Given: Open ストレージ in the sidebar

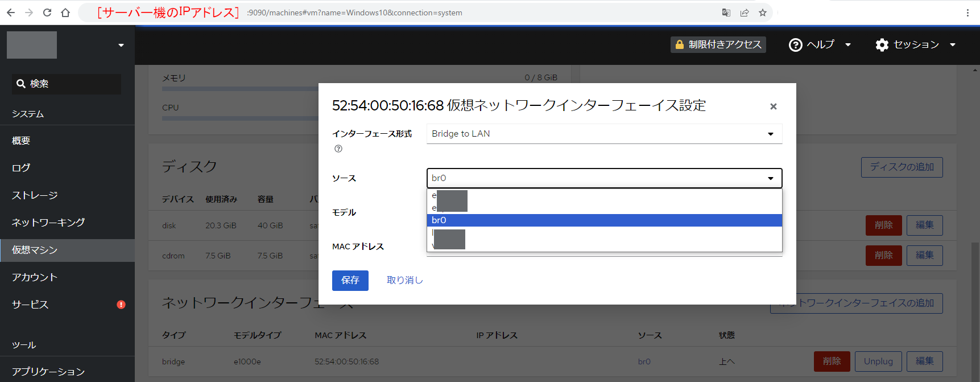Looking at the screenshot, I should pos(35,195).
